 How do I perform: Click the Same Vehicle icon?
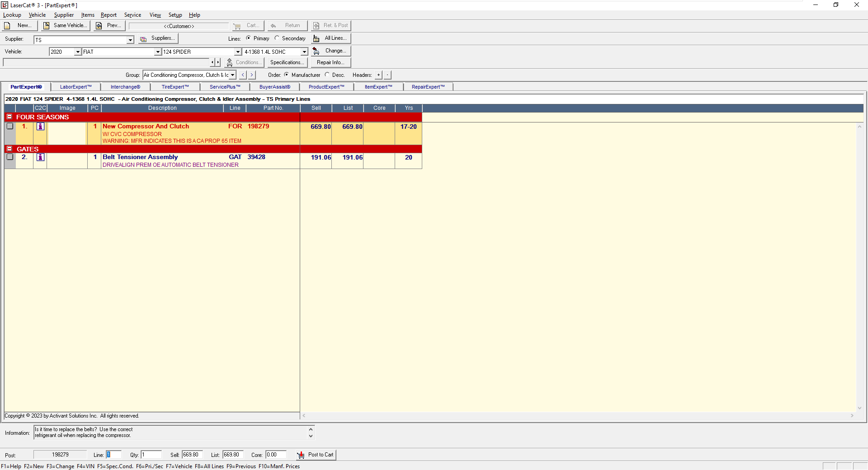pos(47,26)
